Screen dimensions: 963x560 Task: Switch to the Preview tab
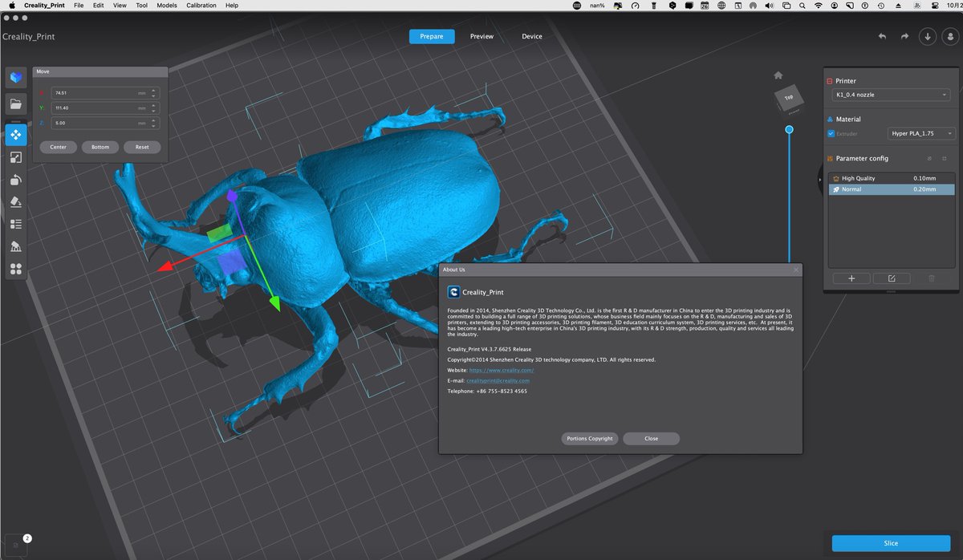[x=481, y=36]
